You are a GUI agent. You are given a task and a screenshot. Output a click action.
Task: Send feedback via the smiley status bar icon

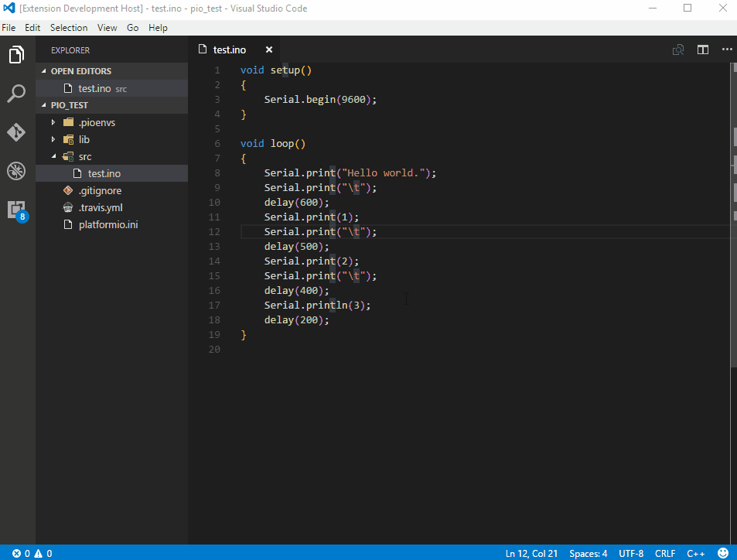[722, 553]
